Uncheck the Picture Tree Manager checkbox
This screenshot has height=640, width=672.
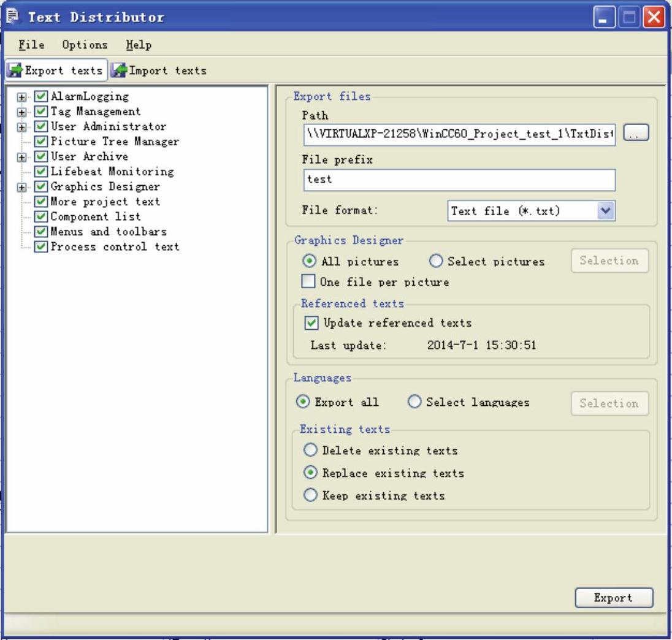40,142
